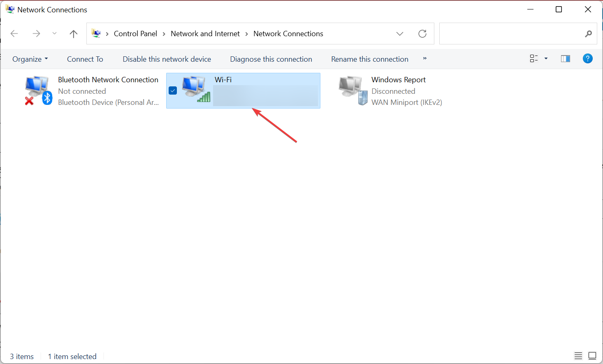The height and width of the screenshot is (364, 603).
Task: Switch to details view in status bar
Action: point(578,356)
